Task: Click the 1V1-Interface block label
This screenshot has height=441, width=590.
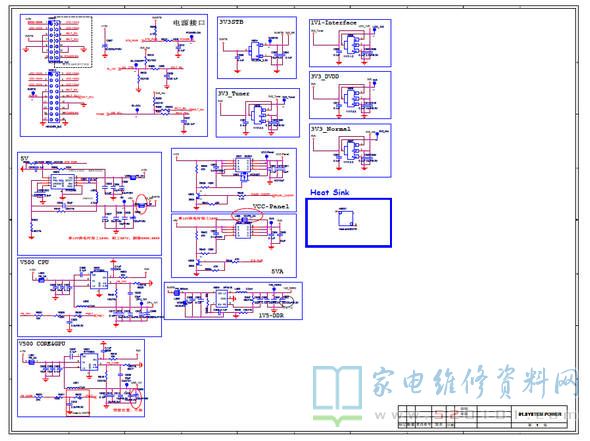Action: pyautogui.click(x=333, y=23)
